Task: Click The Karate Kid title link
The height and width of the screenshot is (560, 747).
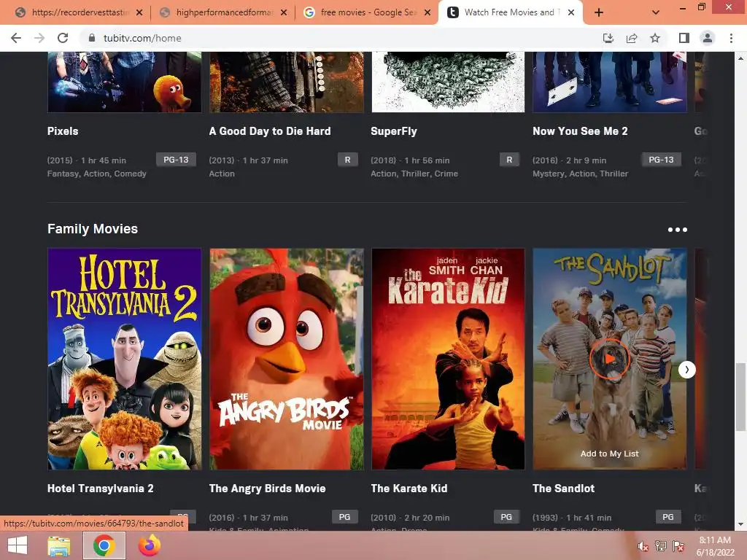Action: 409,489
